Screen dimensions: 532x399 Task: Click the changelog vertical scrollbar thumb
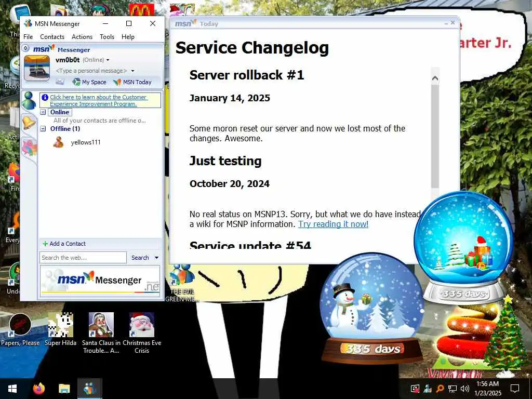[x=435, y=136]
